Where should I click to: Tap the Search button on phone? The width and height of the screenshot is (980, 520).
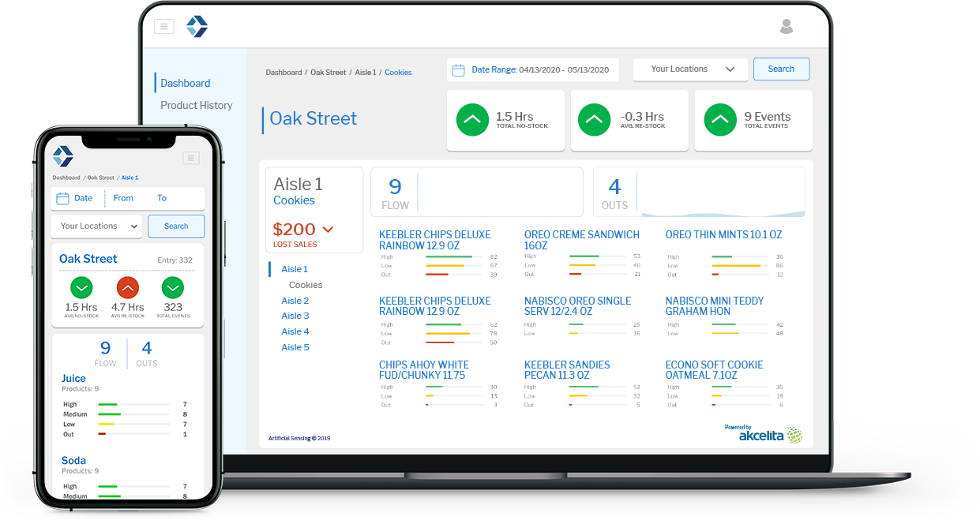click(176, 226)
